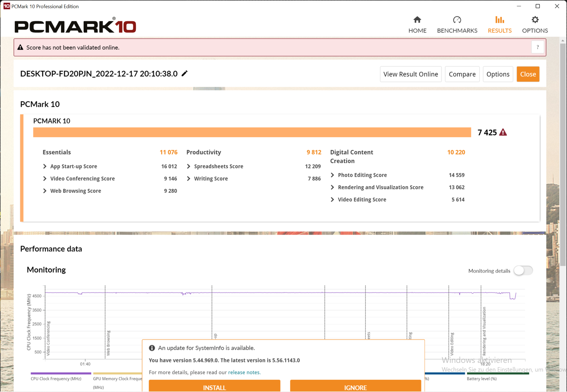Expand App Start-up Score details
Viewport: 567px width, 392px height.
coord(45,166)
